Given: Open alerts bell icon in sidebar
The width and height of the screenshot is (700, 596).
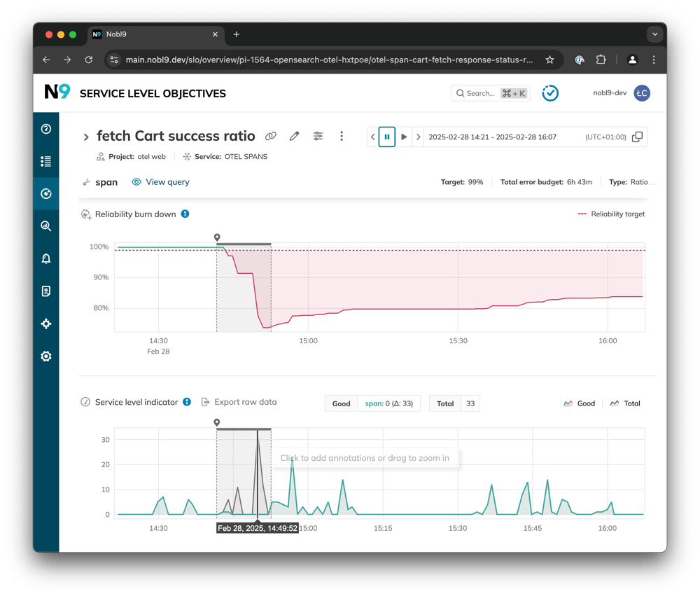Looking at the screenshot, I should click(x=46, y=258).
